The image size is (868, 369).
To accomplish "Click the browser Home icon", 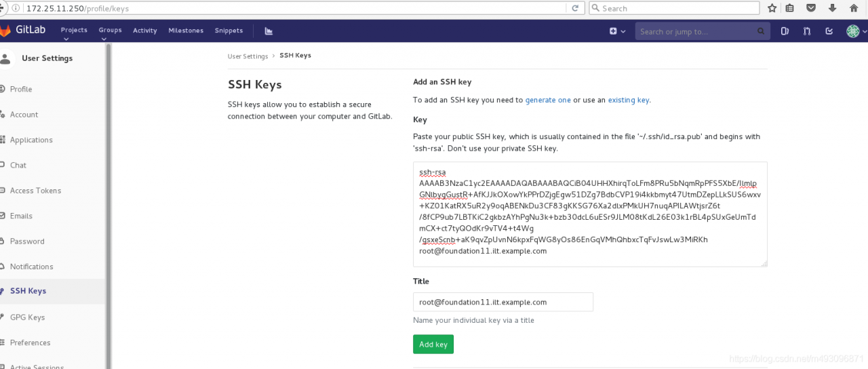I will 854,8.
